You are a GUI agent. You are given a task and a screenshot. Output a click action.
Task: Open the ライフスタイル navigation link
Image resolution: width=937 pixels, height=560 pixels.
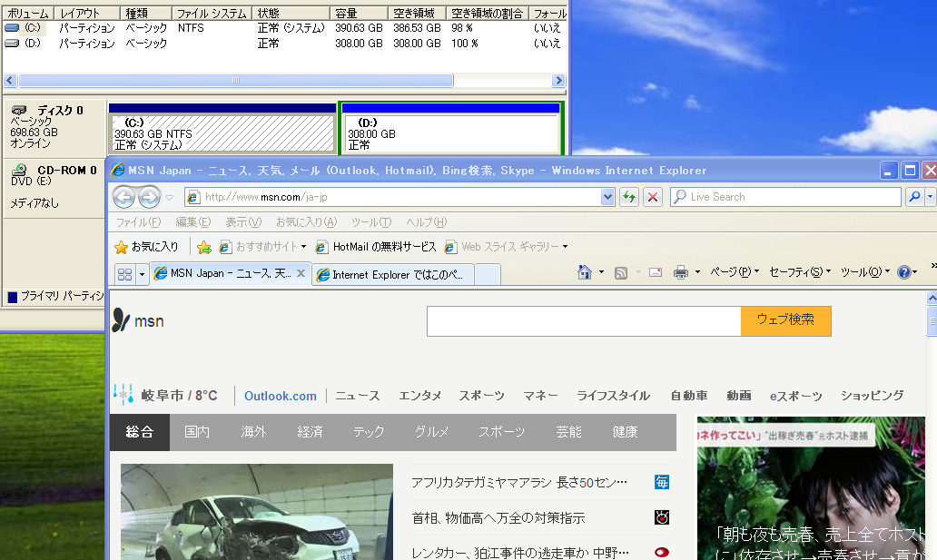(613, 396)
